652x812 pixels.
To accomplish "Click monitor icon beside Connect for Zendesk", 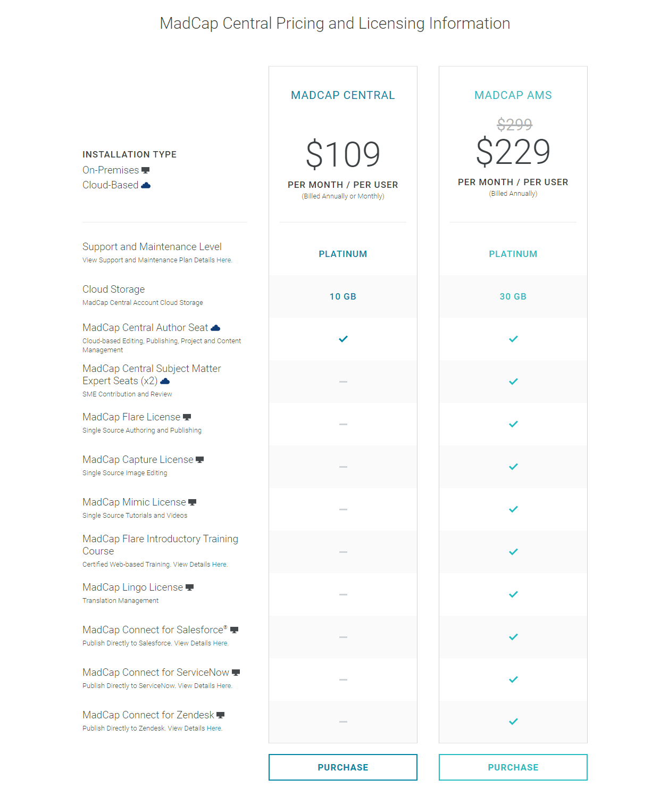I will coord(220,715).
